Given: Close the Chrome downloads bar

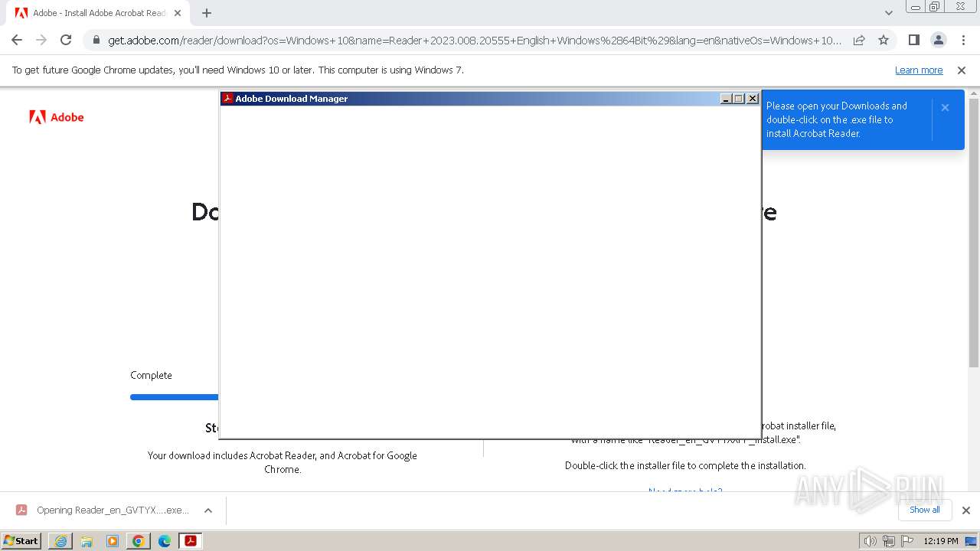Looking at the screenshot, I should [x=965, y=510].
